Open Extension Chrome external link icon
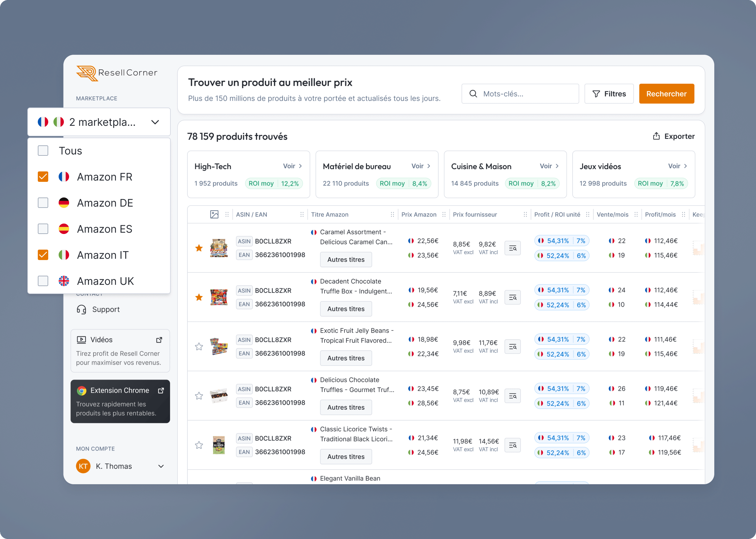The image size is (756, 539). pos(161,390)
